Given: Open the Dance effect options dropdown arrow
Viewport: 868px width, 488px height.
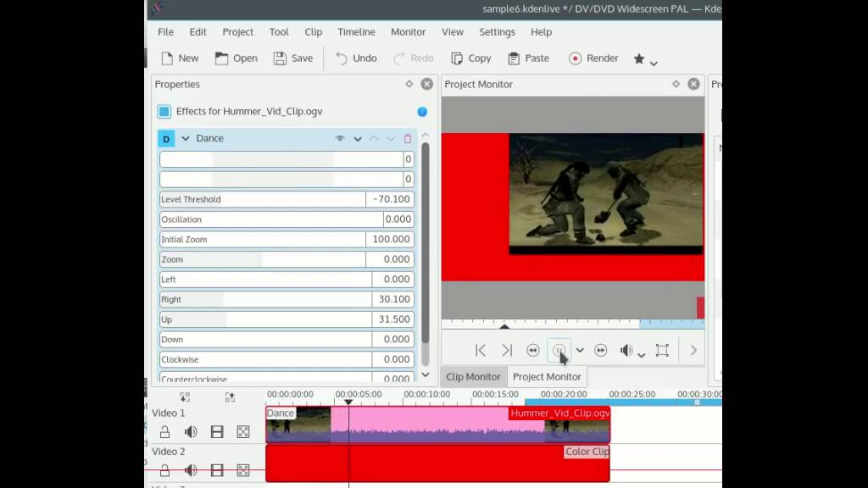Looking at the screenshot, I should (358, 139).
